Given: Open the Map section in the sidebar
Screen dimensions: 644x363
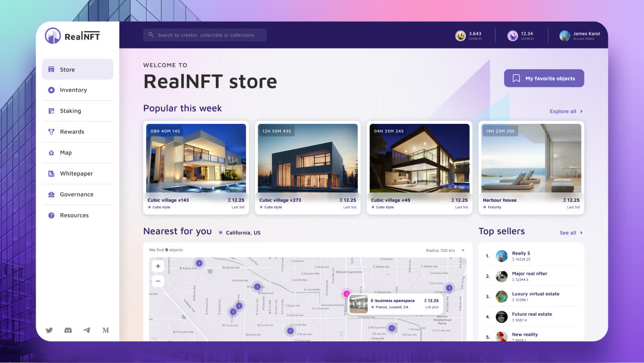Looking at the screenshot, I should tap(51, 153).
